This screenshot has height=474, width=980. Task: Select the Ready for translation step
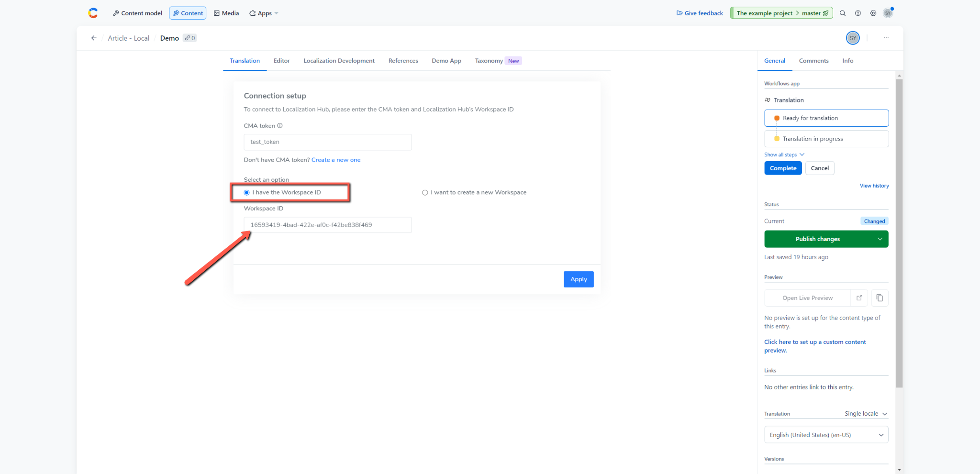[x=826, y=118]
